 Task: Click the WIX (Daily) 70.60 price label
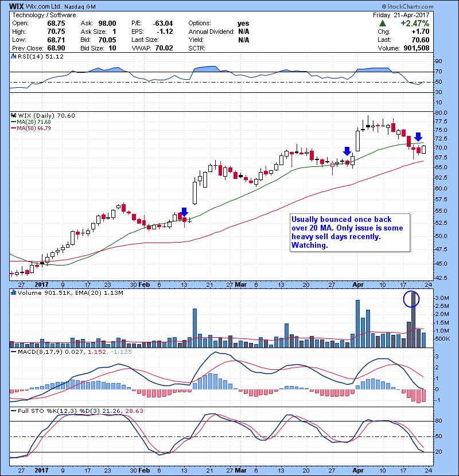pos(46,116)
